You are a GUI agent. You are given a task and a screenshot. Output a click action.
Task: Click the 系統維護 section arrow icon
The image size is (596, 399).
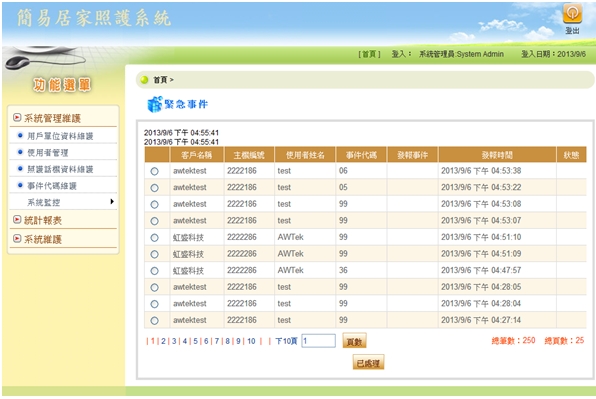(17, 238)
